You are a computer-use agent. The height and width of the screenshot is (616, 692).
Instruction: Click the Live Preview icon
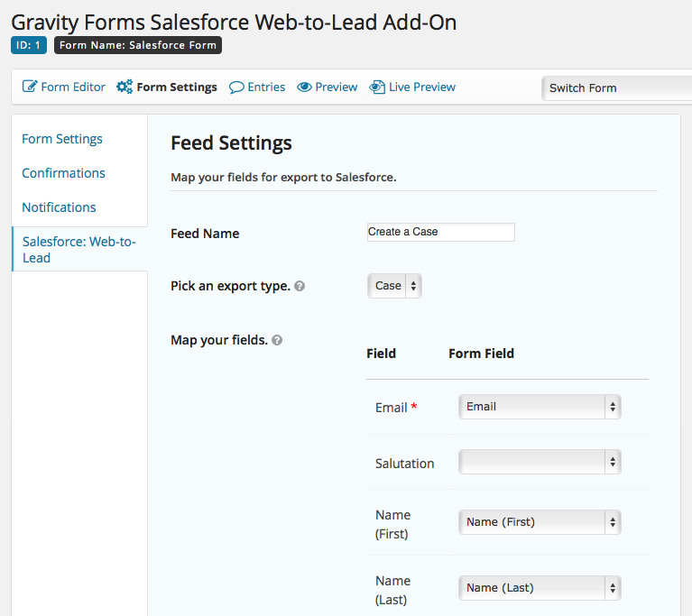pyautogui.click(x=377, y=87)
